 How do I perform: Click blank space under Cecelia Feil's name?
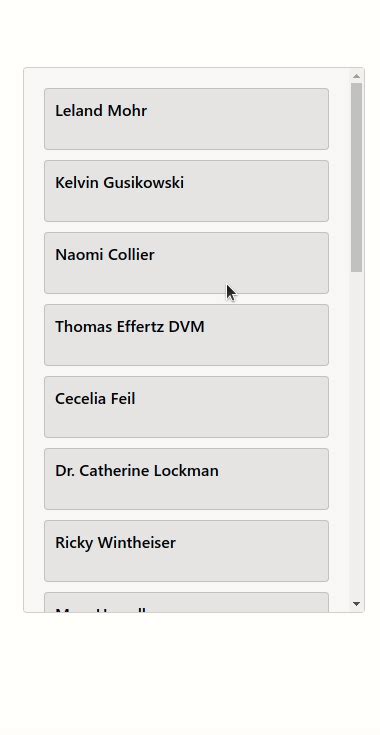(186, 423)
